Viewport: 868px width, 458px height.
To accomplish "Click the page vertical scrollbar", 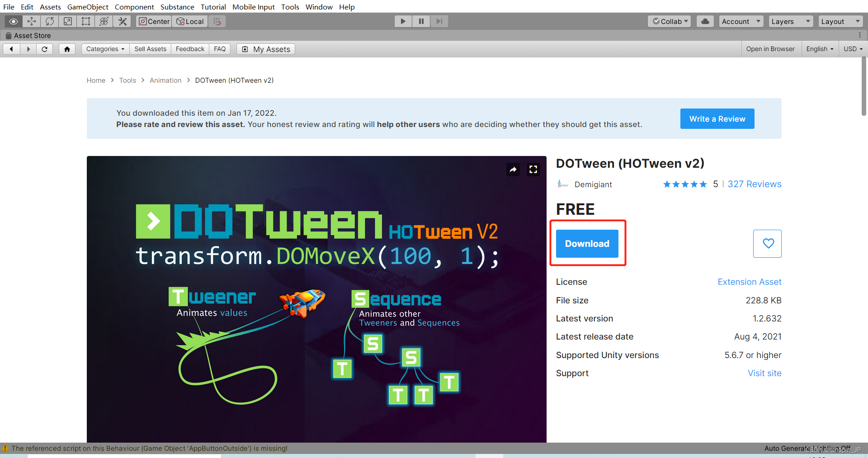I will pyautogui.click(x=863, y=86).
